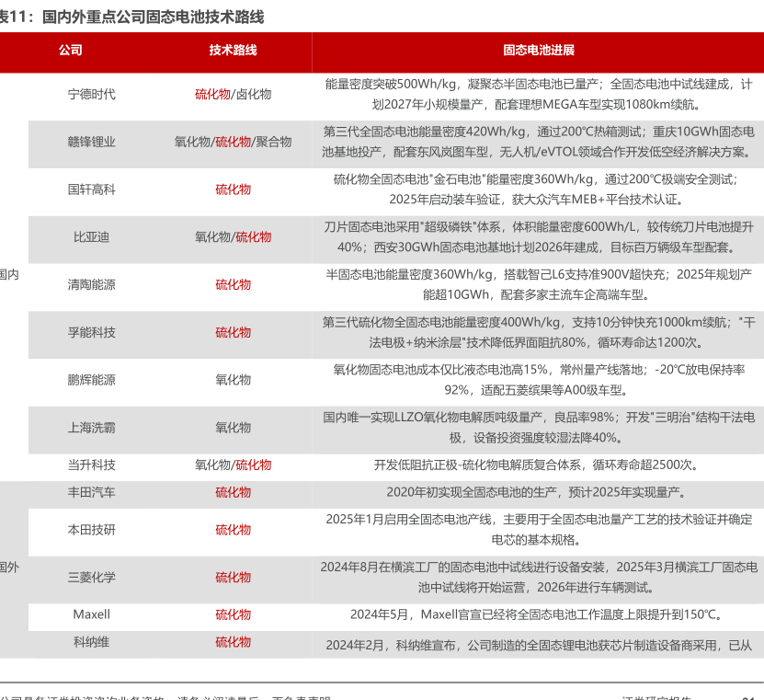764x700 pixels.
Task: Click the 宁德时代 company cell
Action: coord(91,94)
